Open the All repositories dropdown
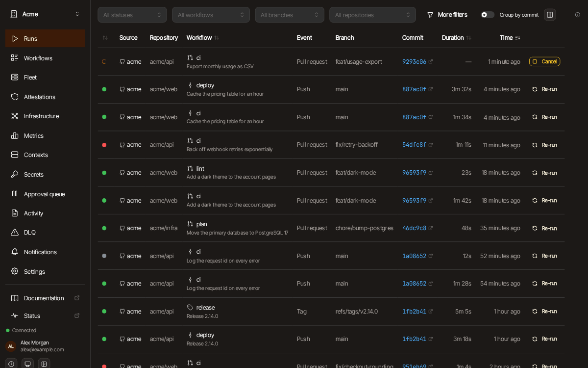588x368 pixels. [372, 15]
